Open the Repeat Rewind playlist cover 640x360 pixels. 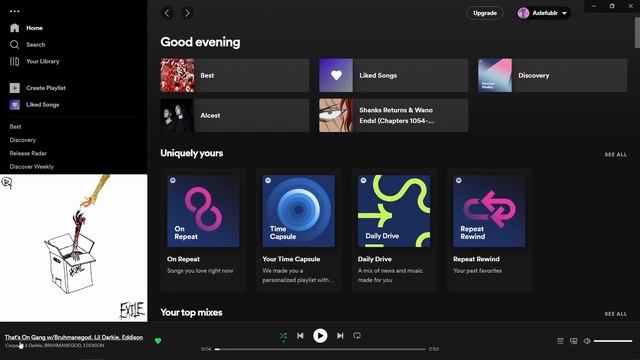pyautogui.click(x=489, y=211)
